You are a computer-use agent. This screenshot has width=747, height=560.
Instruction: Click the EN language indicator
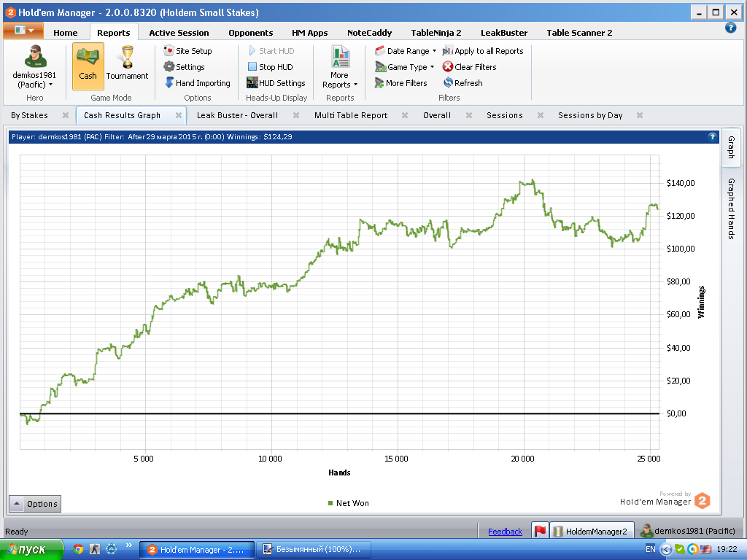pos(650,549)
